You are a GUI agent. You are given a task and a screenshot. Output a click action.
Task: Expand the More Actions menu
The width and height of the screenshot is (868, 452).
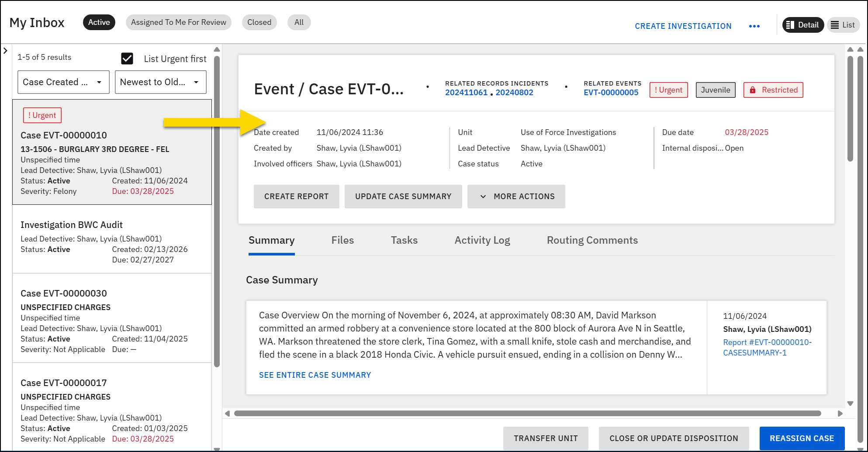coord(516,197)
